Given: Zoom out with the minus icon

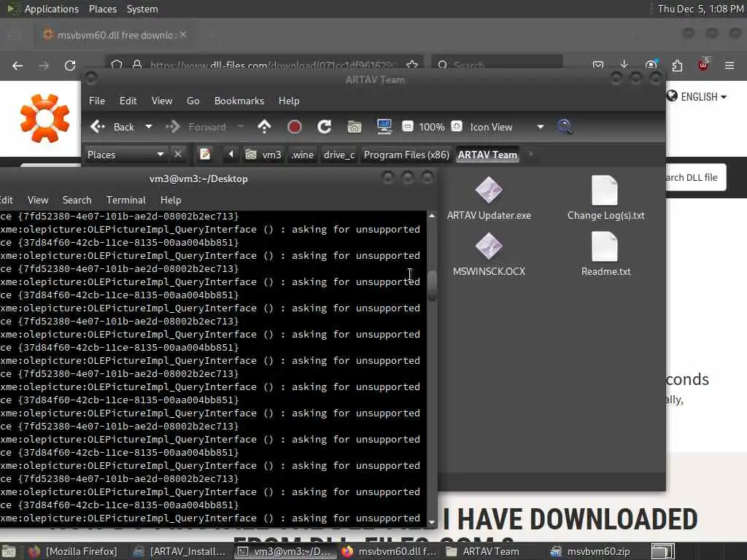Looking at the screenshot, I should tap(407, 126).
